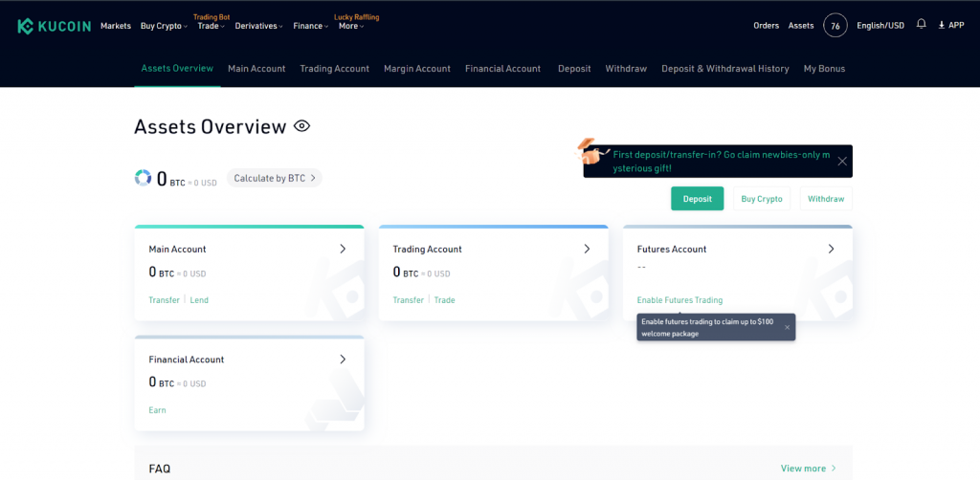This screenshot has width=980, height=480.
Task: Open Deposit & Withdrawal History tab
Action: 725,69
